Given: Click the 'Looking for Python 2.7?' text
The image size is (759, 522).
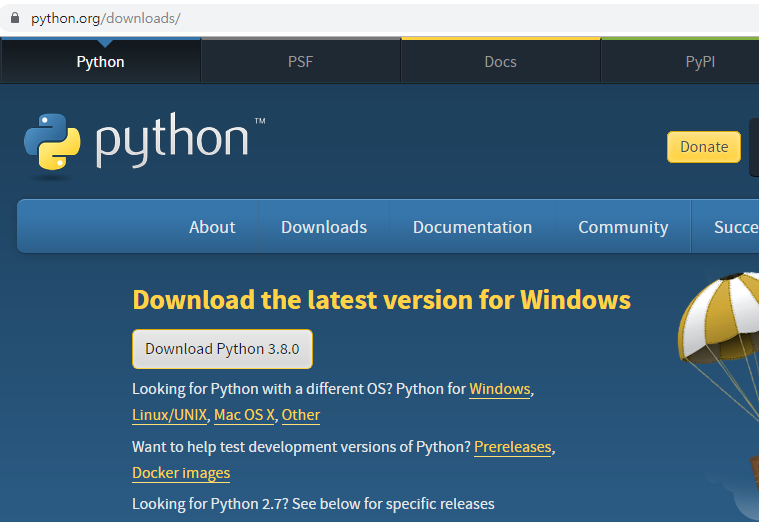Looking at the screenshot, I should (x=210, y=504).
